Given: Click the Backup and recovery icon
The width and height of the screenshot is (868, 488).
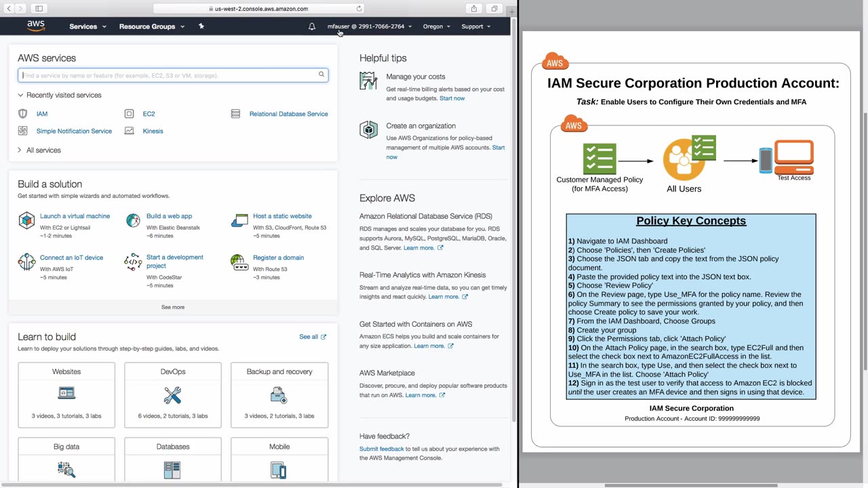Looking at the screenshot, I should [x=279, y=394].
